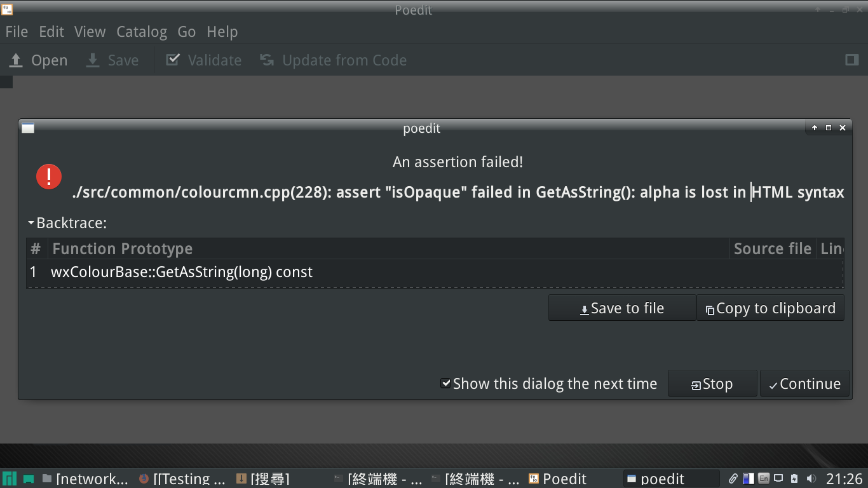The height and width of the screenshot is (488, 868).
Task: Click the Copy to clipboard button
Action: (770, 308)
